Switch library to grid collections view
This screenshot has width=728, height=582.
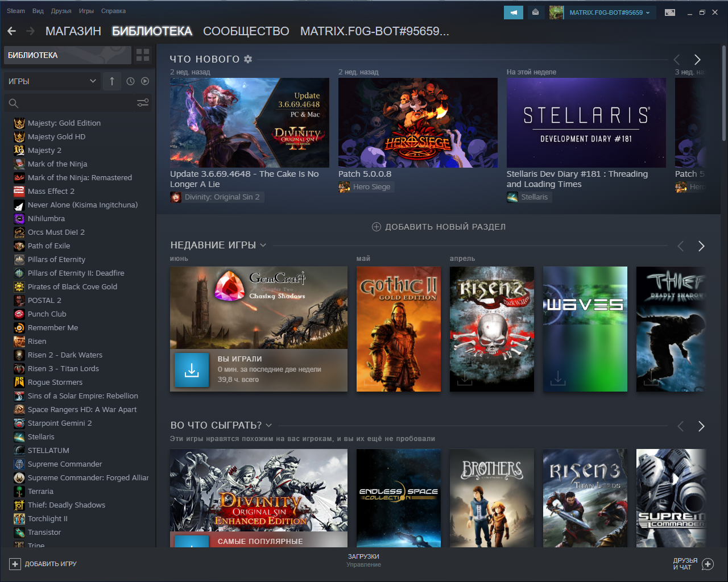point(143,55)
